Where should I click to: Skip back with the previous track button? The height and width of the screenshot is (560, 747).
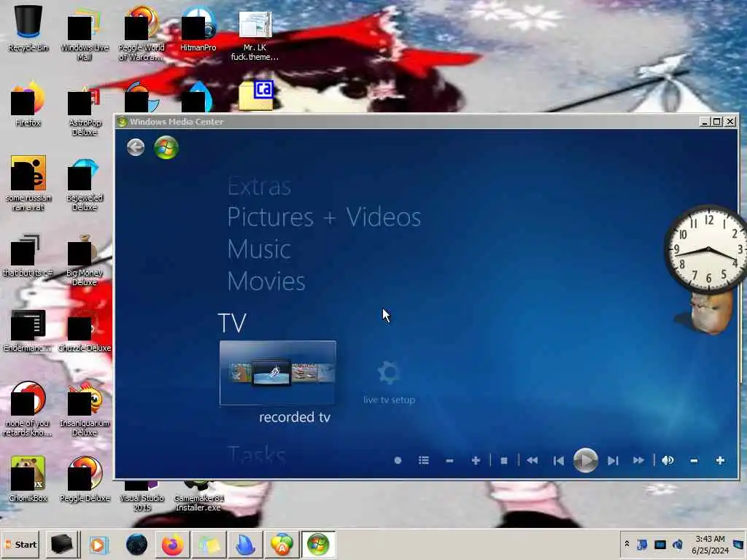tap(558, 461)
